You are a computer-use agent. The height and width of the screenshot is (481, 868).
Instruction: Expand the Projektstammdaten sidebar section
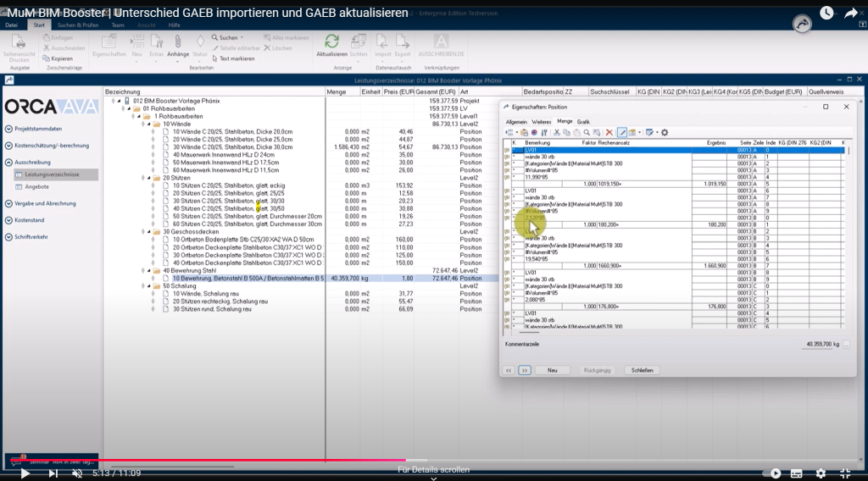point(37,129)
